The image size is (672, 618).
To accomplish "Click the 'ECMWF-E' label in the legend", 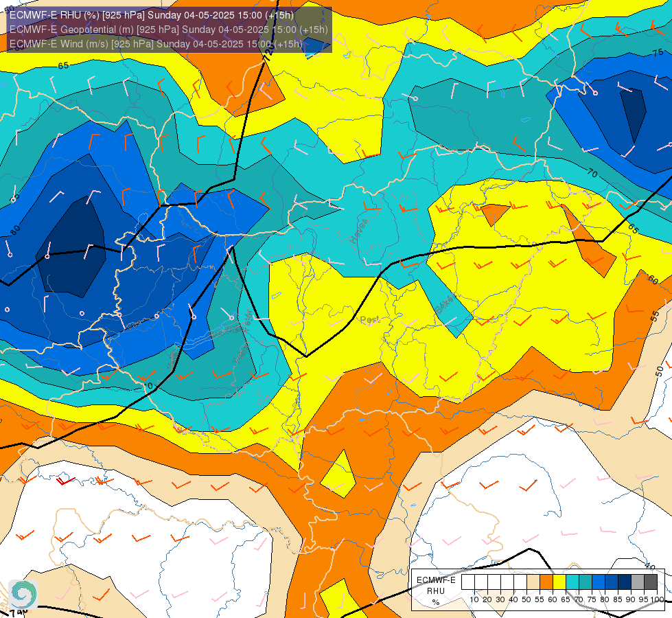I will click(x=436, y=580).
